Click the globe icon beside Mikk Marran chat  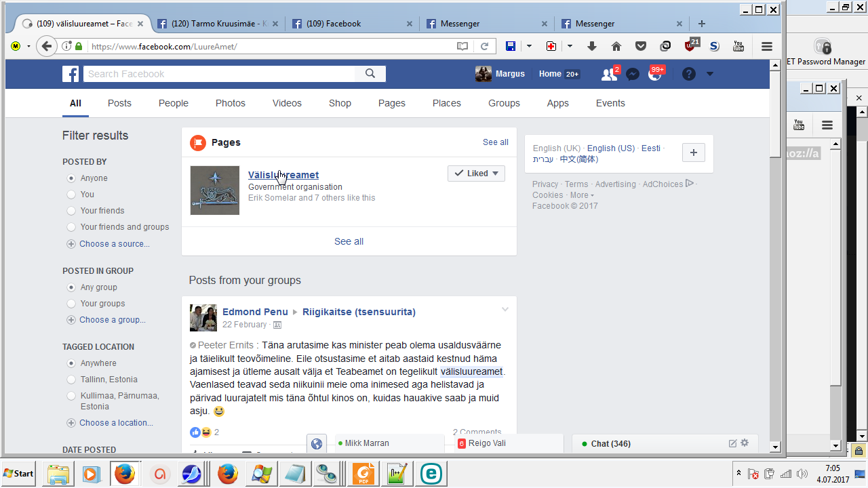316,444
